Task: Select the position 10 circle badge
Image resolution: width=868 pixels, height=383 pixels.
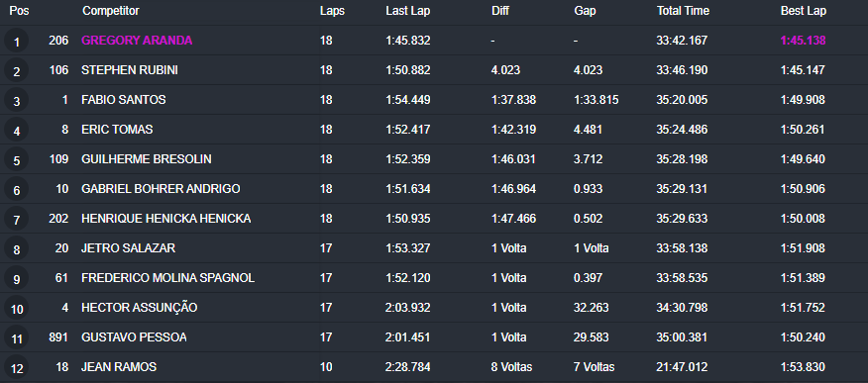Action: [17, 309]
